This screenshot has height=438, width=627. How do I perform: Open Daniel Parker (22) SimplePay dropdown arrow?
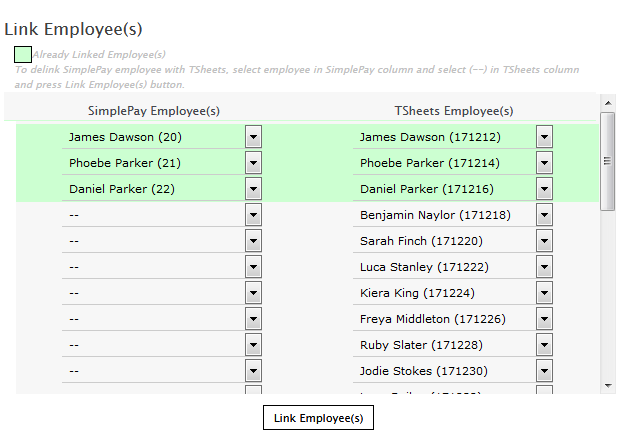(253, 189)
